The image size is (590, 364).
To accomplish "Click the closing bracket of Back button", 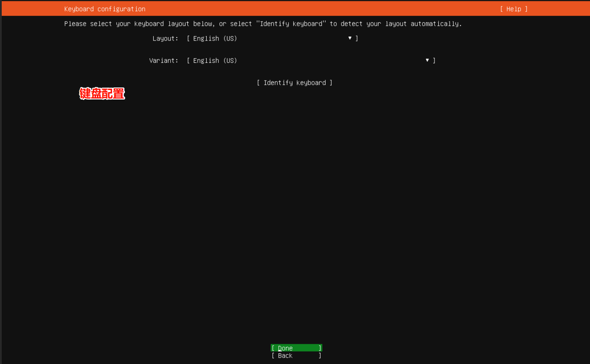I will coord(320,356).
